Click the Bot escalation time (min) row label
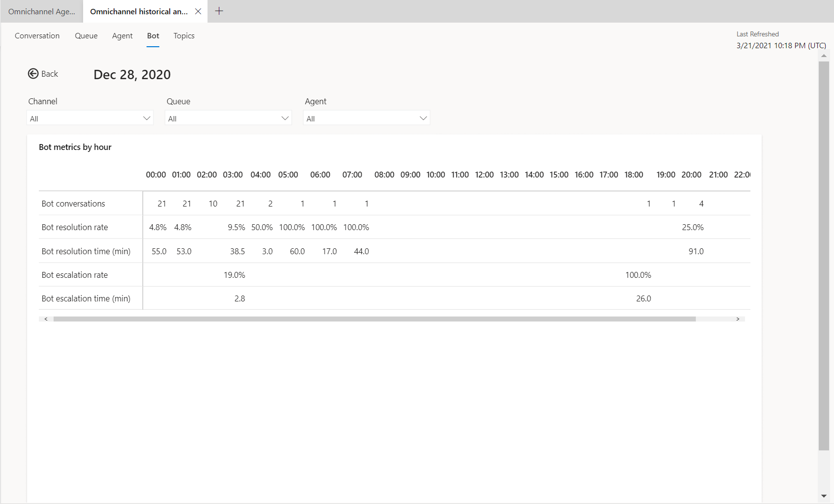 point(86,298)
